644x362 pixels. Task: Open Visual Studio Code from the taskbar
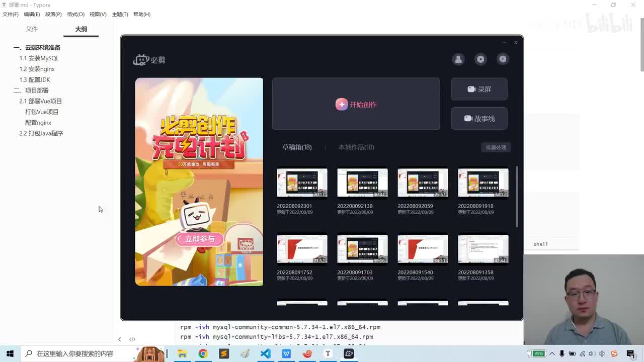coord(265,353)
